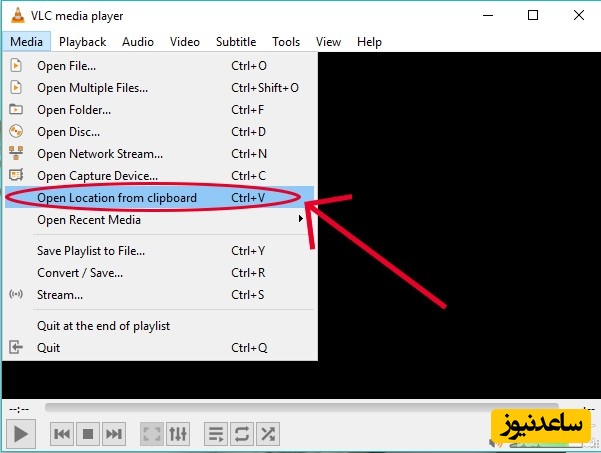Toggle loop mode button
The image size is (601, 453).
(241, 433)
